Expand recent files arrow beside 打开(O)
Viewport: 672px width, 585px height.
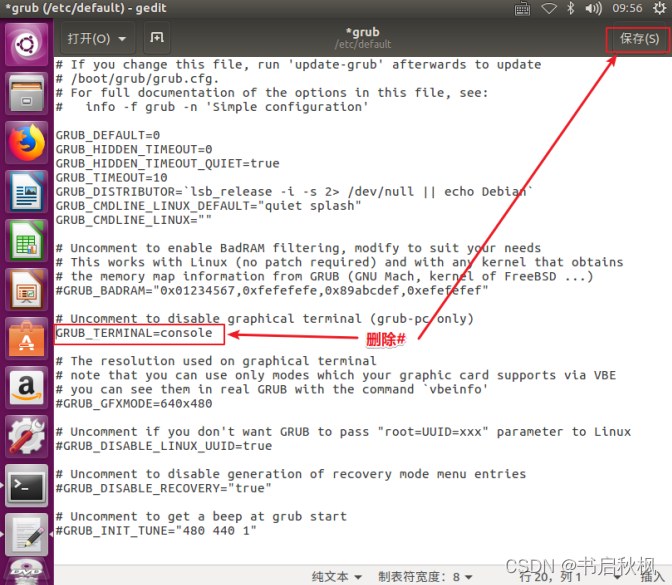(x=123, y=39)
